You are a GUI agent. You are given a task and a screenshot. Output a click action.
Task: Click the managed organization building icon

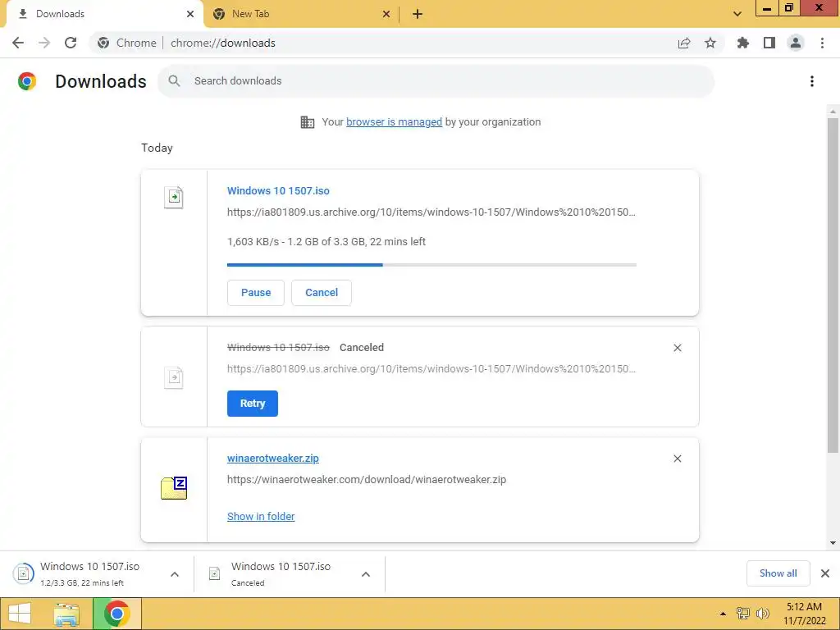pos(308,122)
